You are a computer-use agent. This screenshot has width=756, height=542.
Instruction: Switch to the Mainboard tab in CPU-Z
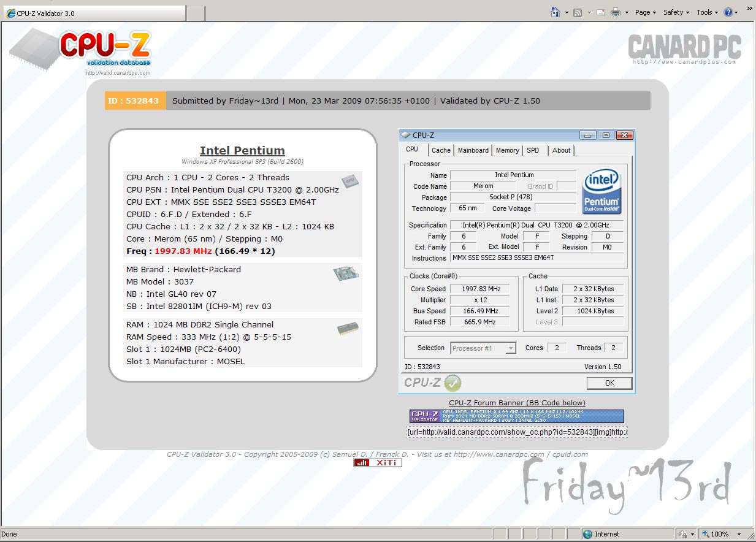click(x=473, y=150)
